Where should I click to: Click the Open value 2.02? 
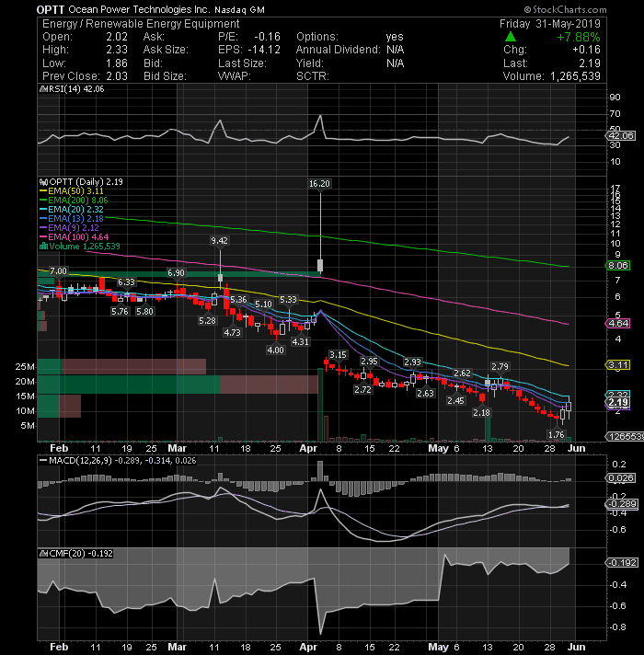click(x=117, y=37)
